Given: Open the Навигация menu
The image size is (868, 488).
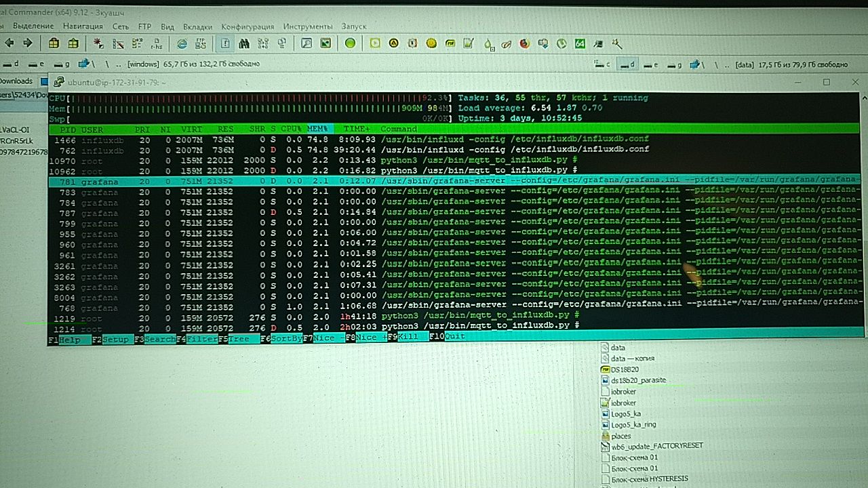Looking at the screenshot, I should point(83,26).
